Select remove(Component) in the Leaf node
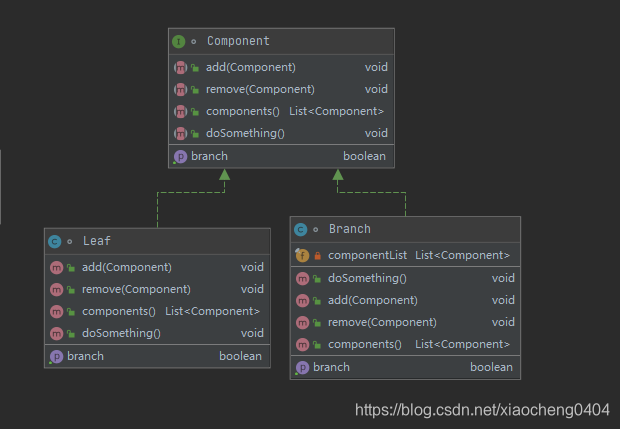The image size is (620, 429). click(x=136, y=289)
